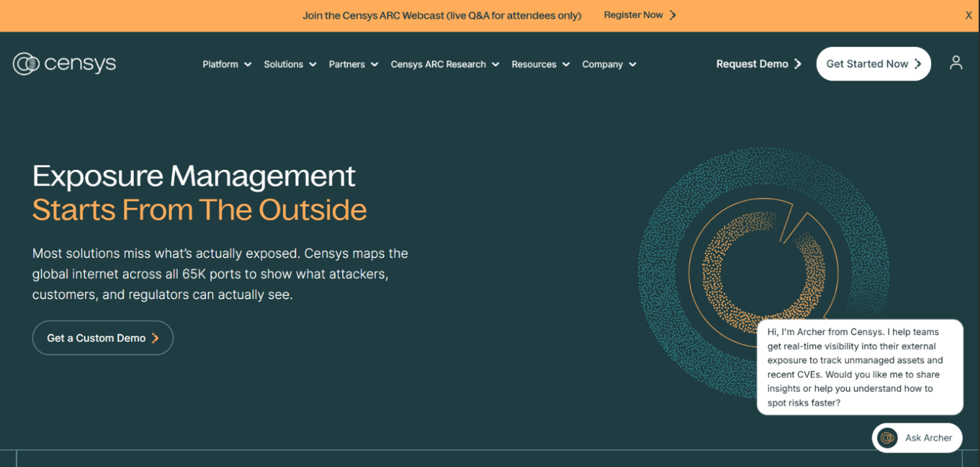Click the Request Demo link
The image size is (980, 467).
point(759,63)
